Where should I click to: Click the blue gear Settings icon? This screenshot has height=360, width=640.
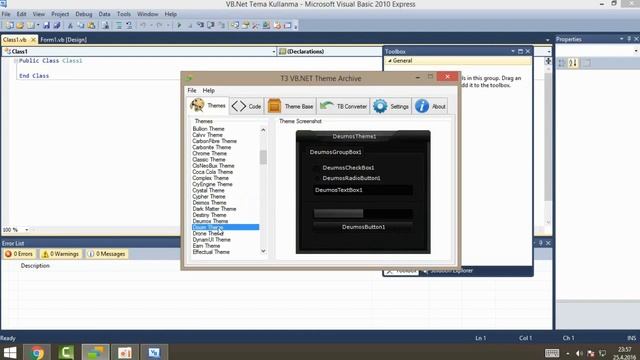(x=380, y=106)
